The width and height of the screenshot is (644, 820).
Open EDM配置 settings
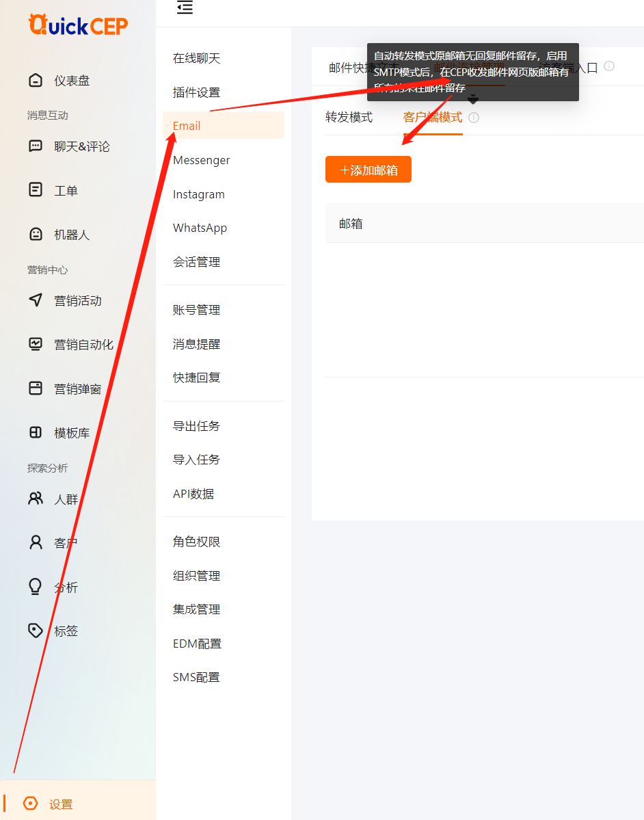click(x=197, y=644)
